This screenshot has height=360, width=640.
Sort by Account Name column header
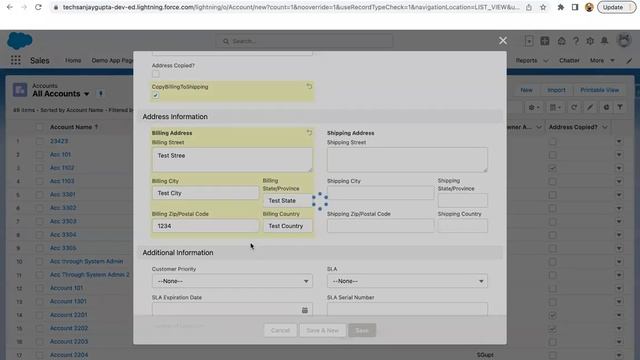coord(73,127)
